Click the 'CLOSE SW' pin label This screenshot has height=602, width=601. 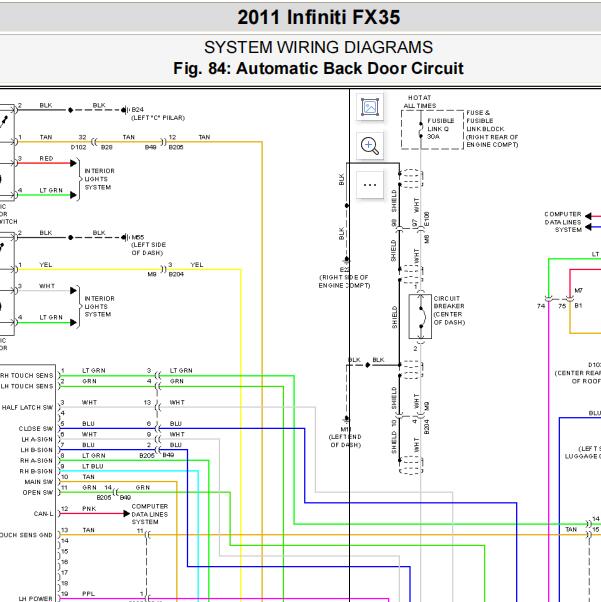click(36, 428)
